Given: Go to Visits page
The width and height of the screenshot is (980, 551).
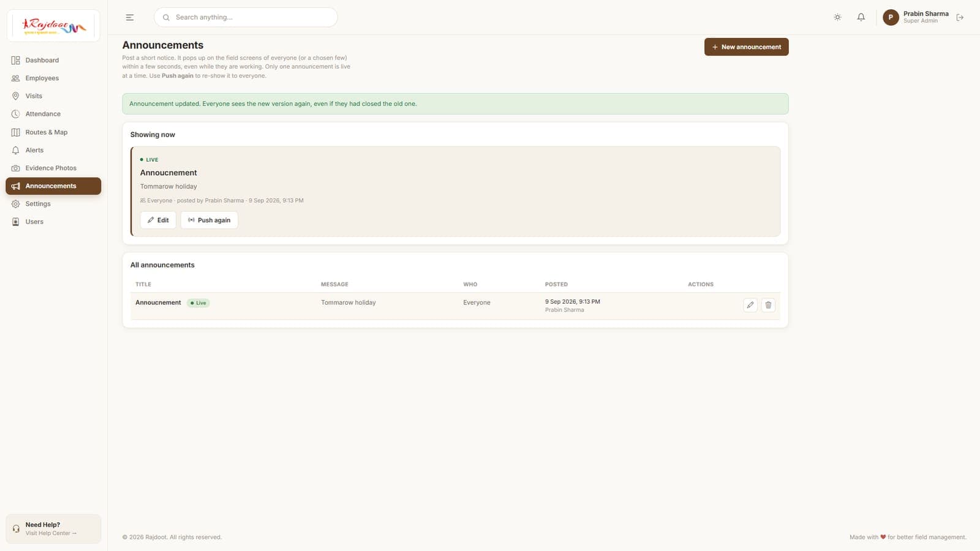Looking at the screenshot, I should pyautogui.click(x=53, y=96).
